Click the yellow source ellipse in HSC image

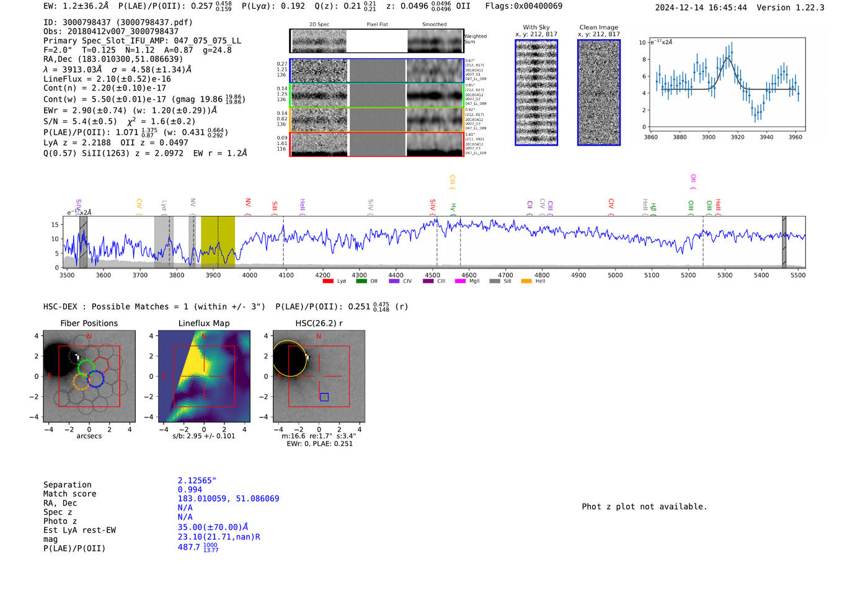tap(289, 358)
